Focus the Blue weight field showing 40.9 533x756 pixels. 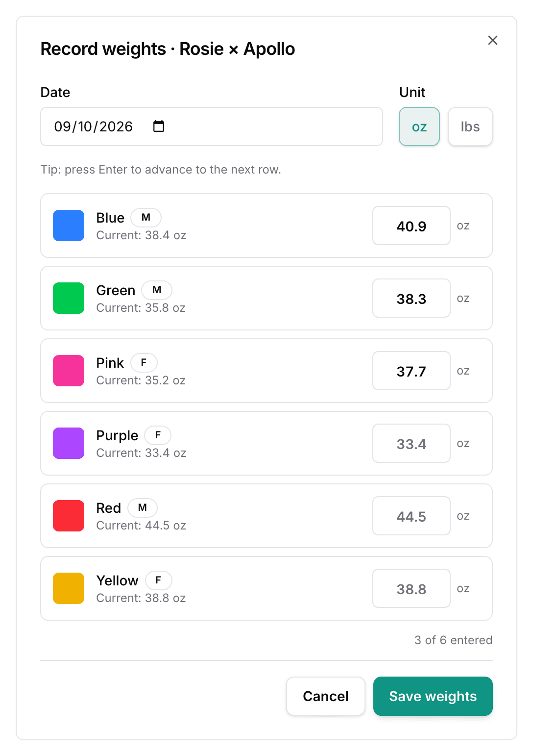click(412, 226)
